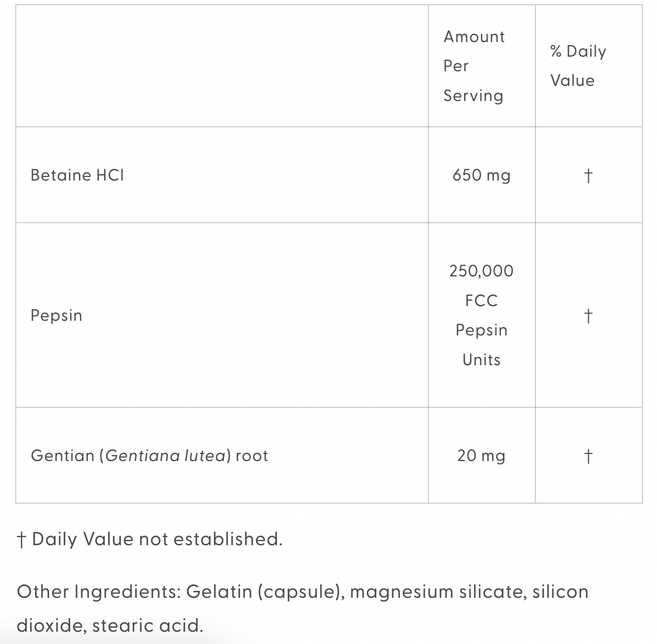Screen dimensions: 657x644
Task: Click the word "Units" in Pepsin amount
Action: tap(481, 360)
